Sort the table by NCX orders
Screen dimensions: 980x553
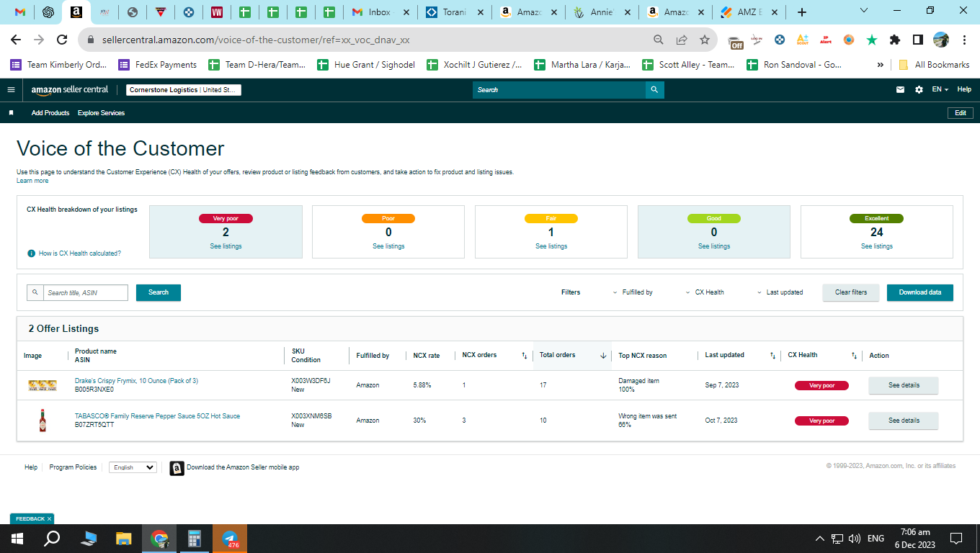pos(525,356)
